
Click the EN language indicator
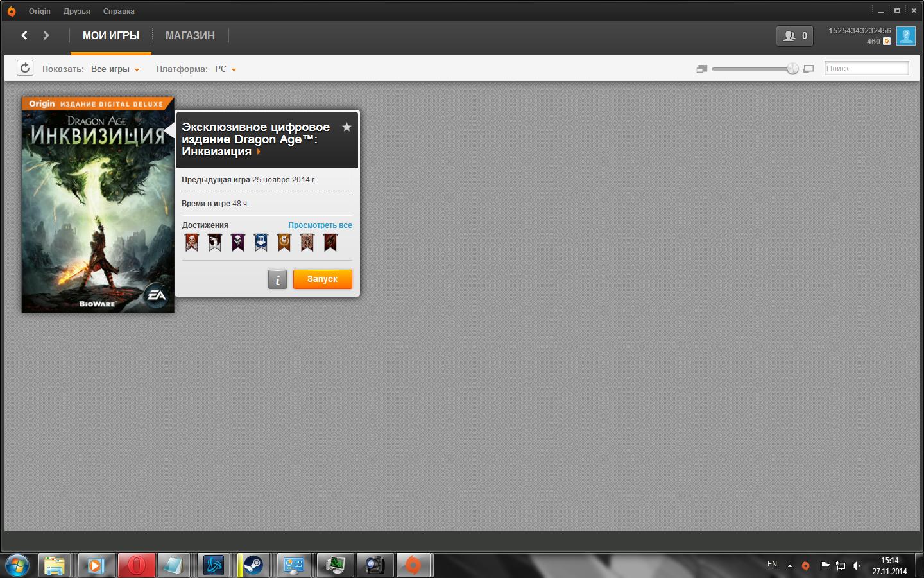772,564
